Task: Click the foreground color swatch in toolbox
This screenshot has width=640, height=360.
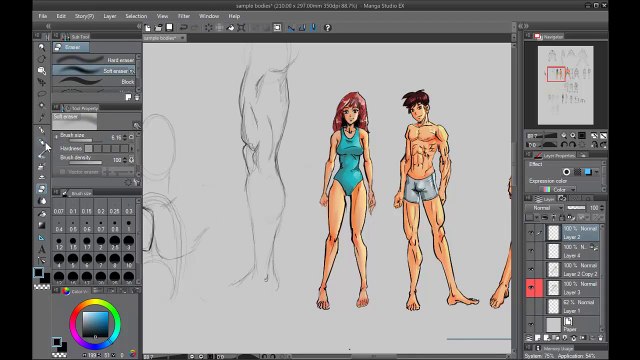Action: pyautogui.click(x=38, y=272)
